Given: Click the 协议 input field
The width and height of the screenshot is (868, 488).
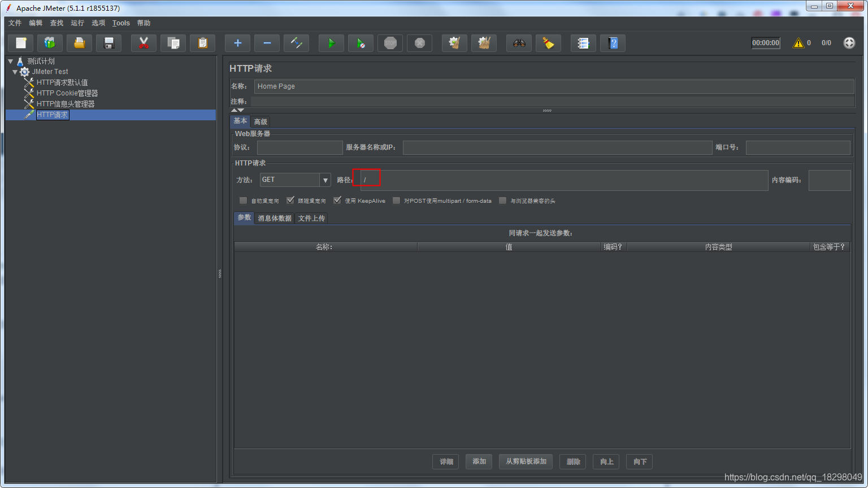Looking at the screenshot, I should 300,147.
